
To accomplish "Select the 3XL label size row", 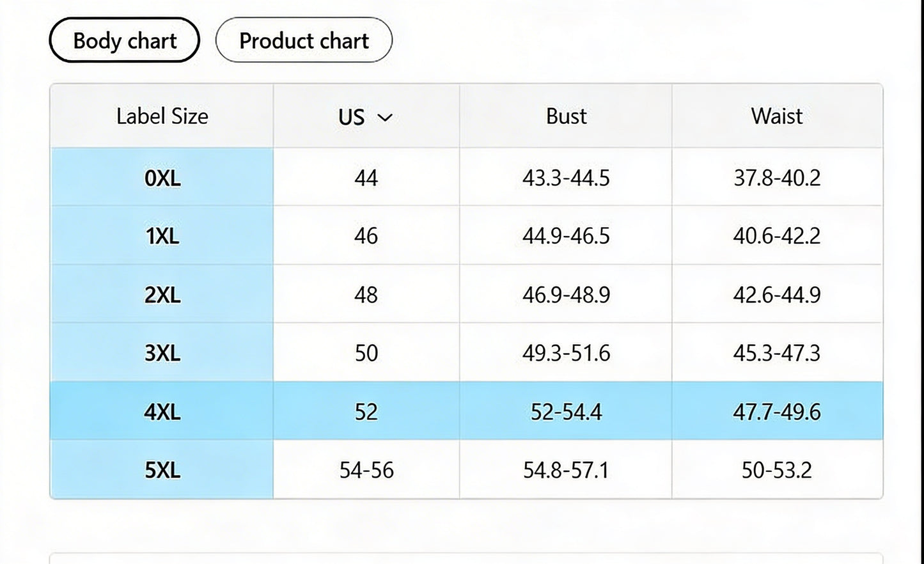I will point(162,353).
